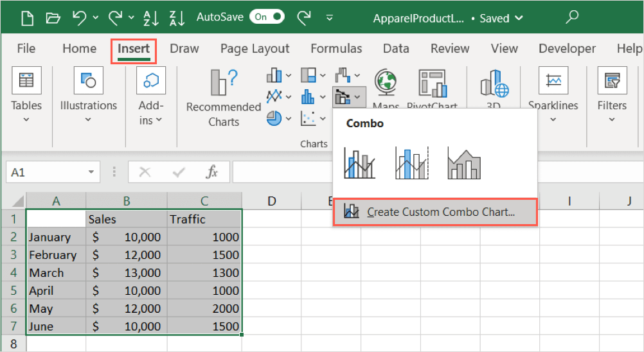Select first Combo chart: clustered column-line
Screen dimensions: 644x352
click(x=359, y=163)
